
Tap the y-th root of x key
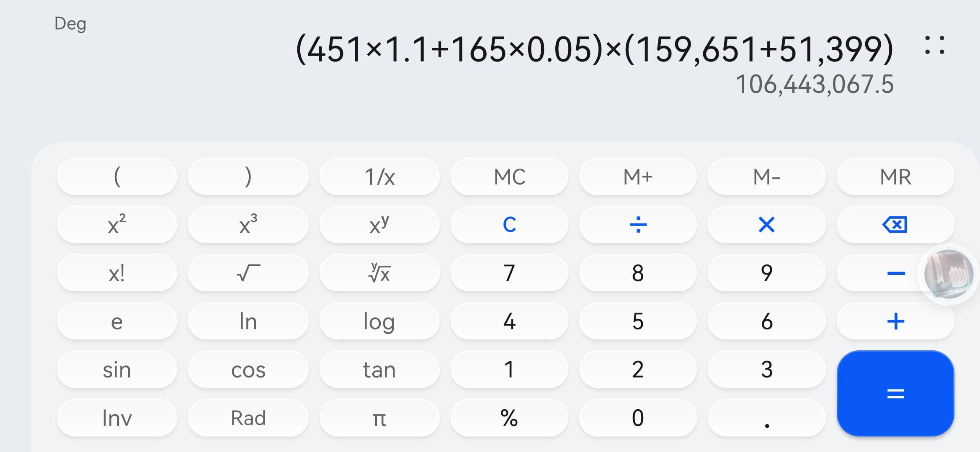pos(379,273)
